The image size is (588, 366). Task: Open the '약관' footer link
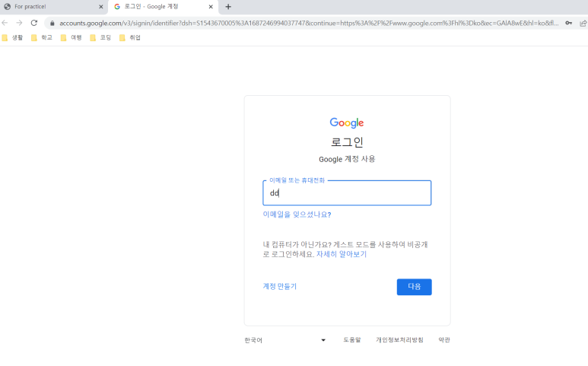click(x=444, y=340)
